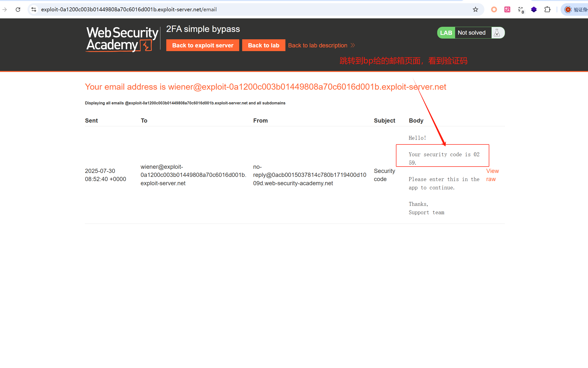Click the lab flask status icon
Viewport: 588px width, 368px height.
[x=497, y=33]
